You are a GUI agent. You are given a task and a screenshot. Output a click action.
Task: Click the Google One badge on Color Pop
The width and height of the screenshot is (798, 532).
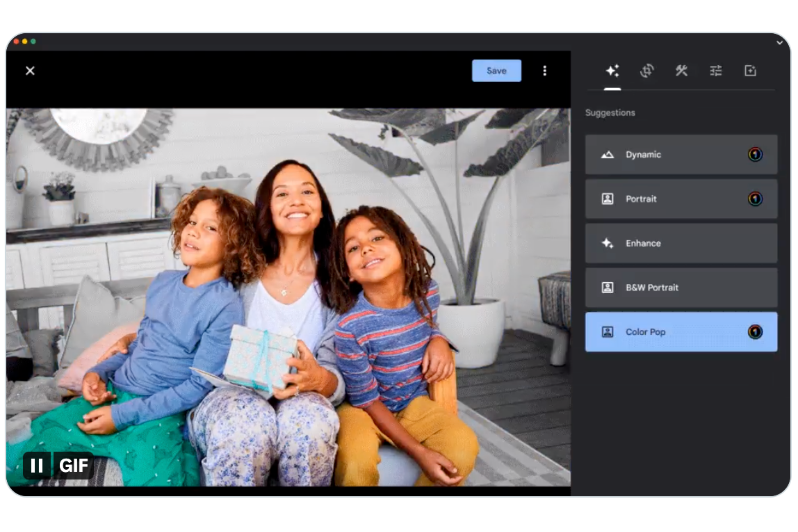[x=755, y=332]
